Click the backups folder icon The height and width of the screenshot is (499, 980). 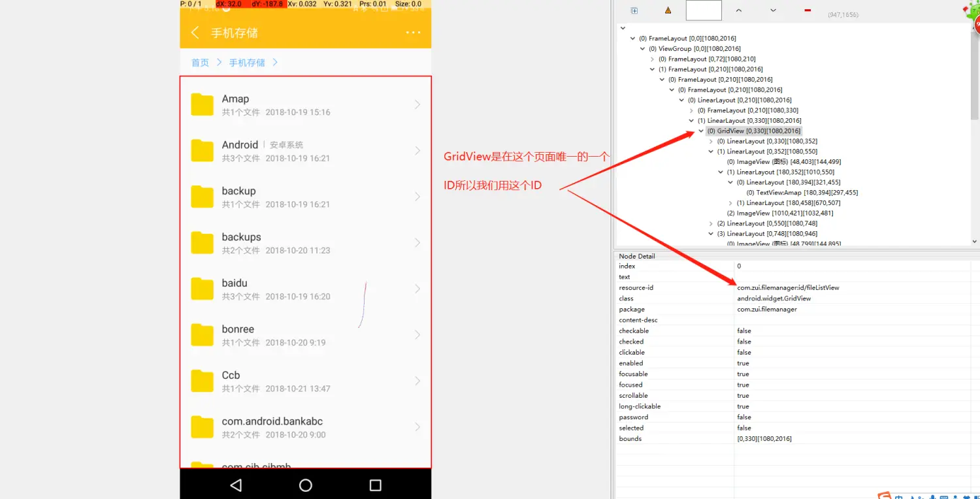point(203,243)
